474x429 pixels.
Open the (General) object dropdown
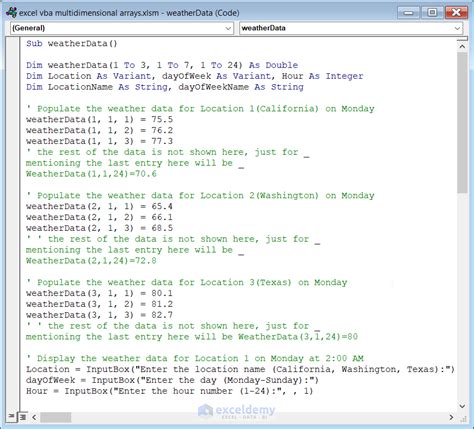click(x=122, y=28)
